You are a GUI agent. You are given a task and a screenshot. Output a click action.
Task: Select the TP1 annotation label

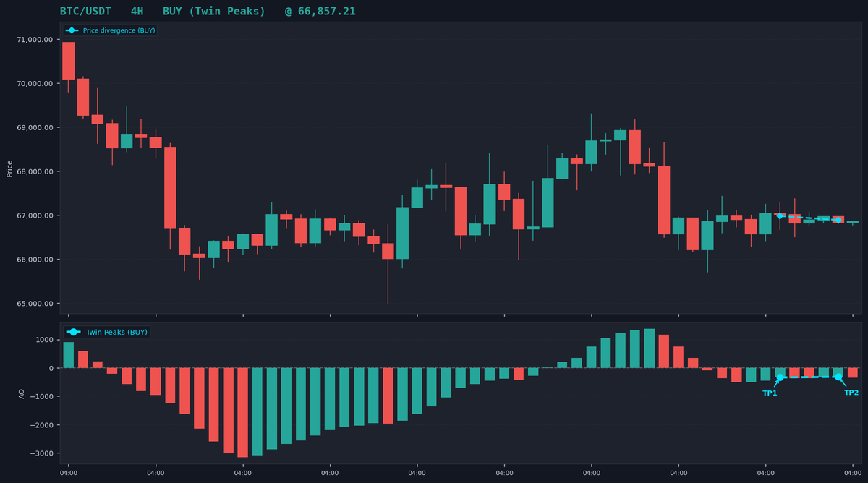[770, 393]
